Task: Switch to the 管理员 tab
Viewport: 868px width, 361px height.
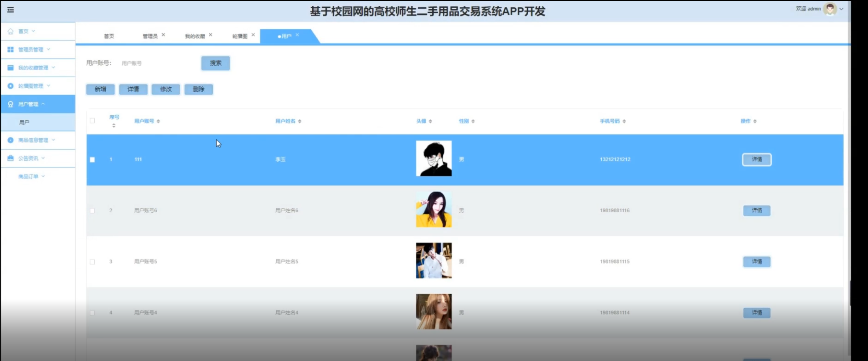Action: [150, 36]
